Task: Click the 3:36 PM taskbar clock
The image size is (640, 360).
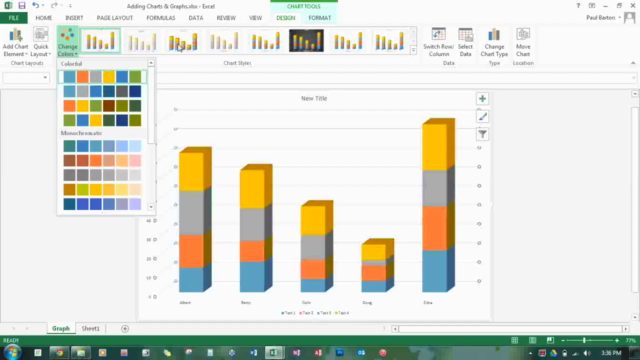Action: tap(611, 353)
